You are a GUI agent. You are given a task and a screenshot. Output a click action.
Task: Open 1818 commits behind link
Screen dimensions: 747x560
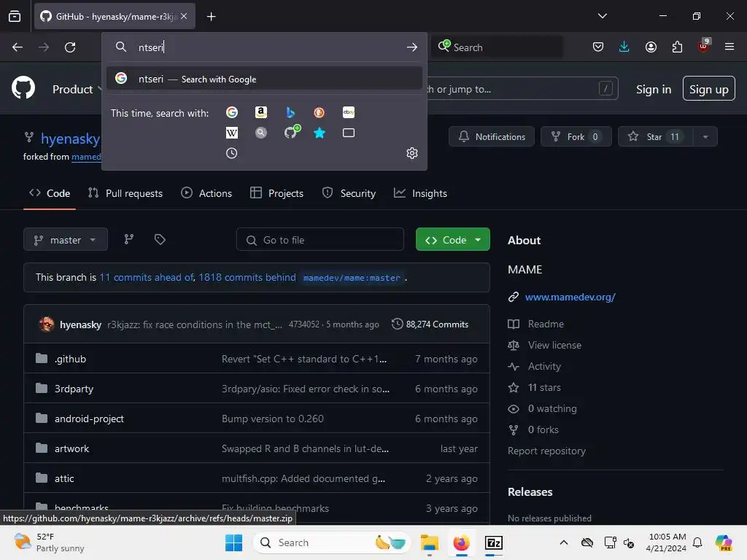coord(247,278)
